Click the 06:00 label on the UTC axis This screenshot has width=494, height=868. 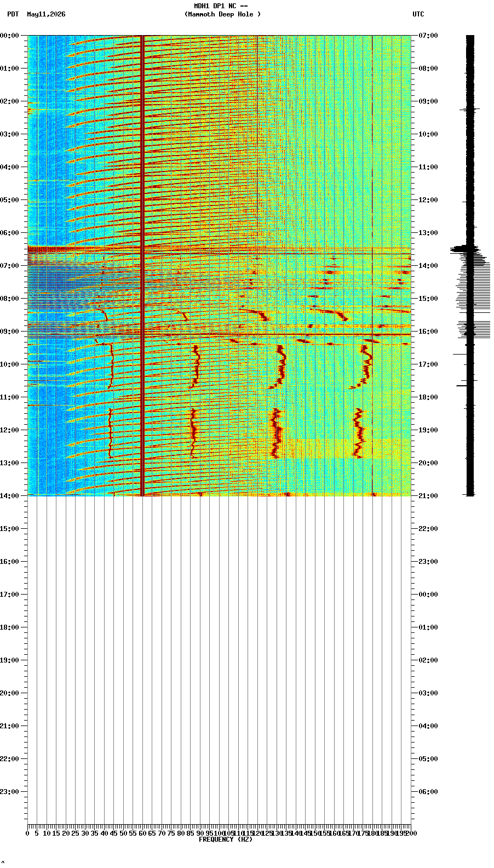point(428,792)
